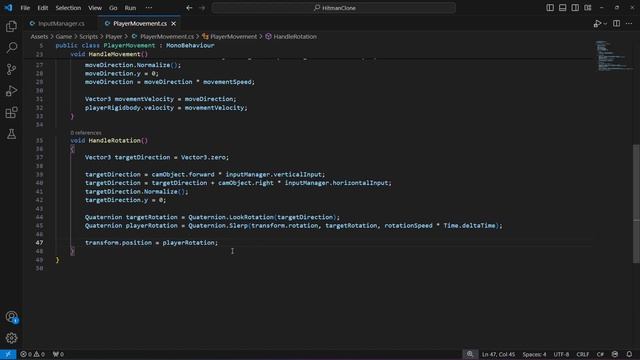Open the Edit menu
This screenshot has height=360, width=640.
click(x=42, y=8)
